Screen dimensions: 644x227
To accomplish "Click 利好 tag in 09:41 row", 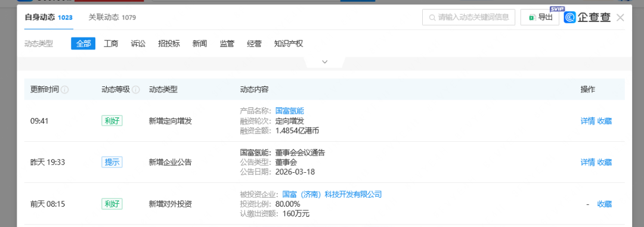I will (x=112, y=121).
